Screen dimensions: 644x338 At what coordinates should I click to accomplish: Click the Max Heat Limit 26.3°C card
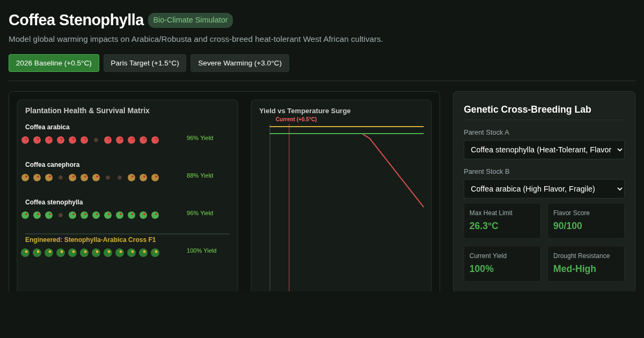coord(502,221)
